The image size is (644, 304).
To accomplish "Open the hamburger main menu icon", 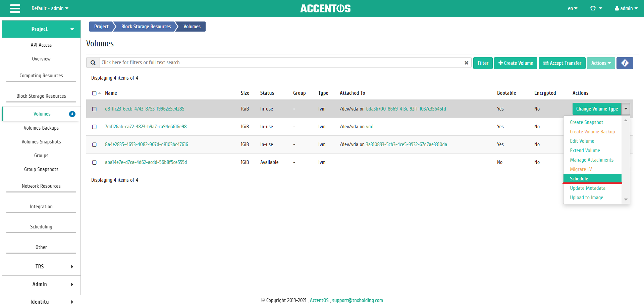I will click(15, 8).
